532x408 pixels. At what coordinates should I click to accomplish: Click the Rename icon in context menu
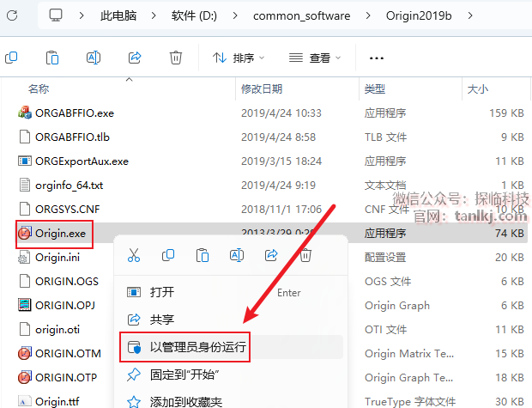click(237, 255)
